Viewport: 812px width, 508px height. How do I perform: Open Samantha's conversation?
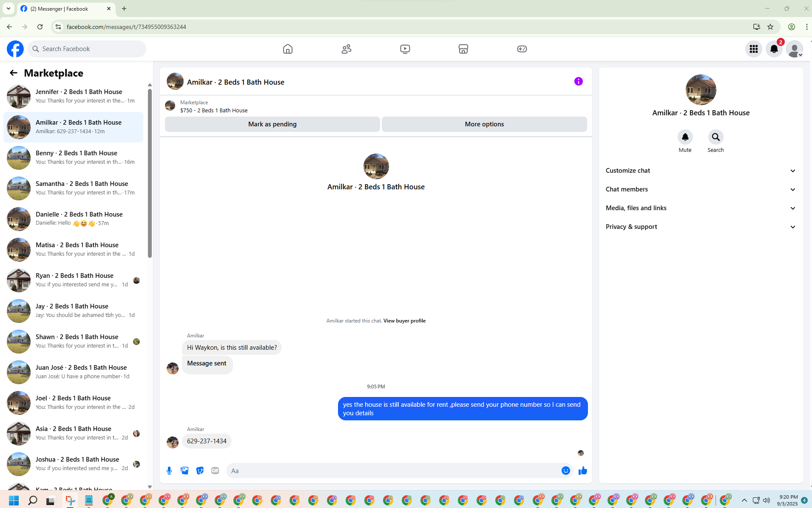73,188
